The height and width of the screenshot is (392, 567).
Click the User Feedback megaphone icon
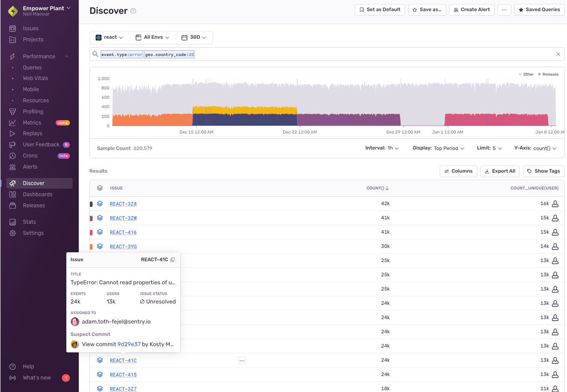click(x=13, y=145)
